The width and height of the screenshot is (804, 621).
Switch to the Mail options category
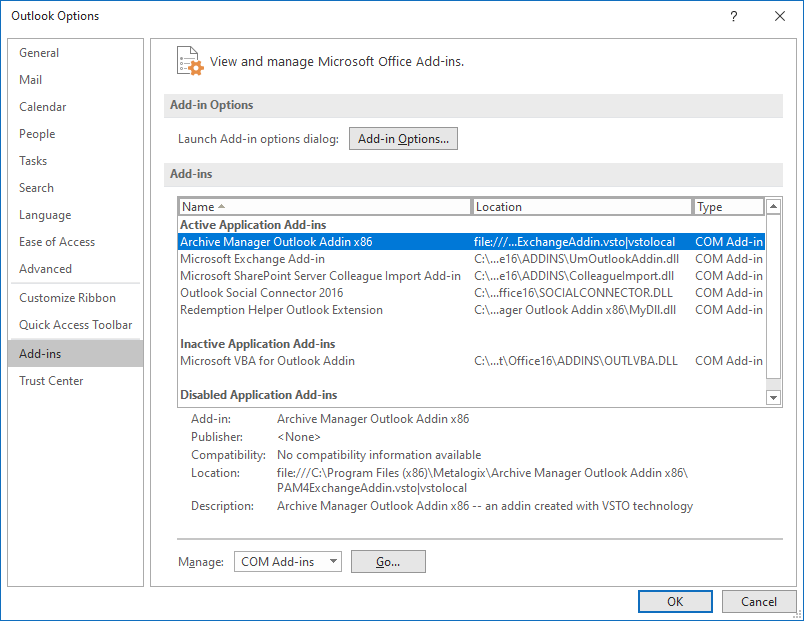[x=31, y=80]
